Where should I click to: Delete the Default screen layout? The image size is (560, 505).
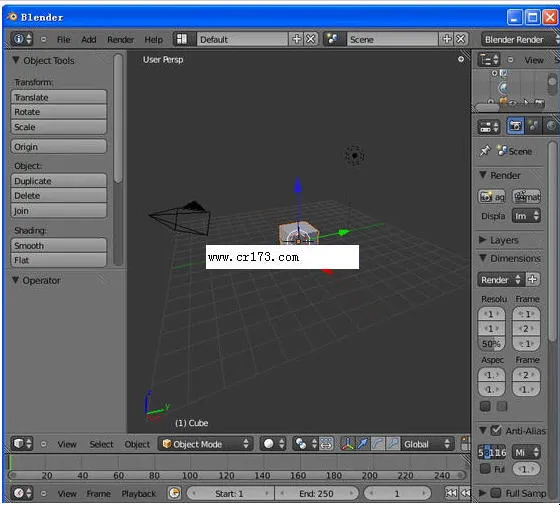pos(311,39)
